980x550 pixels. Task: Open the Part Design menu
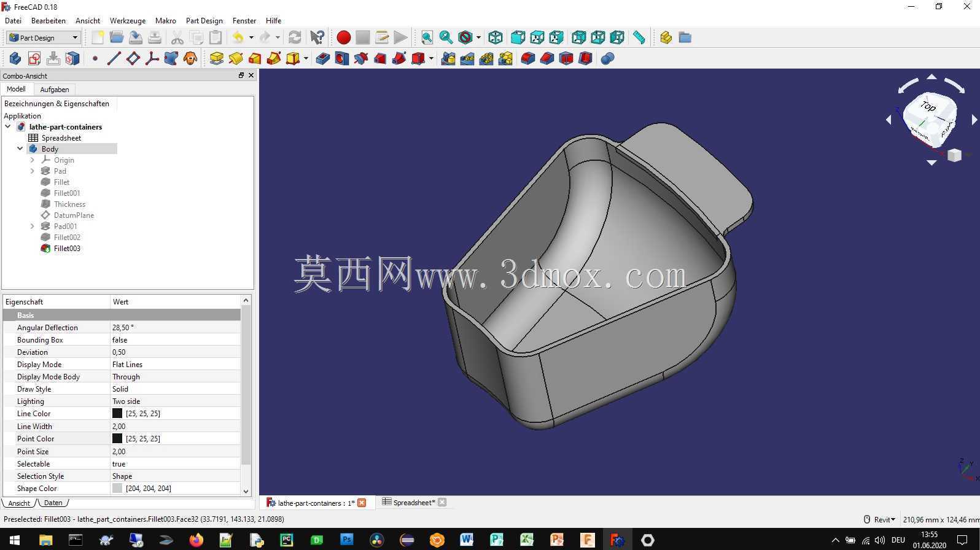[204, 20]
